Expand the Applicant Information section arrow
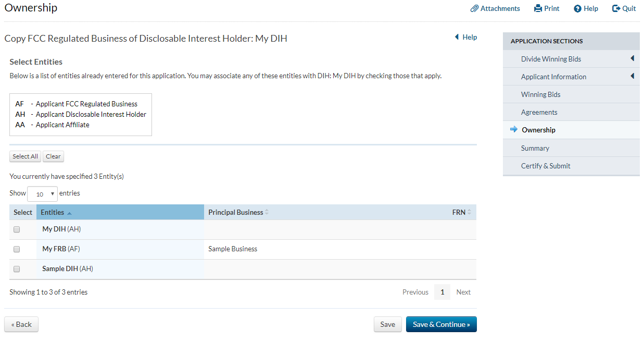 click(632, 76)
